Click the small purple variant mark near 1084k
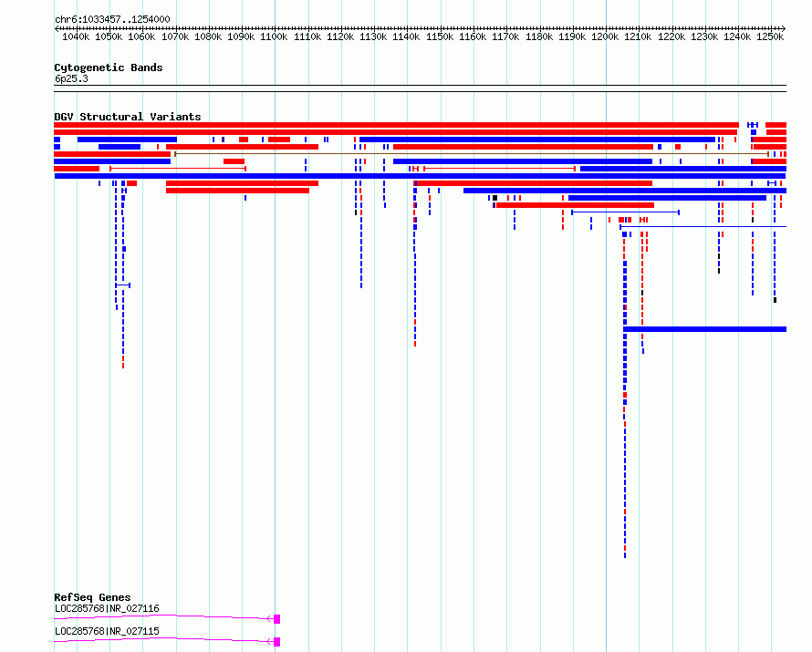This screenshot has width=812, height=652. [x=224, y=140]
